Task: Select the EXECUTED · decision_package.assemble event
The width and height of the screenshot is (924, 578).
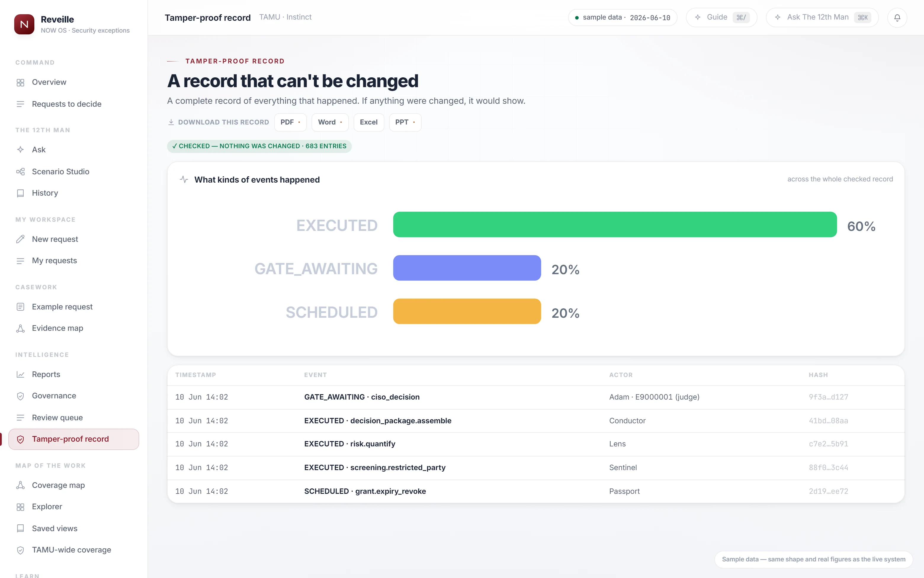Action: click(378, 421)
